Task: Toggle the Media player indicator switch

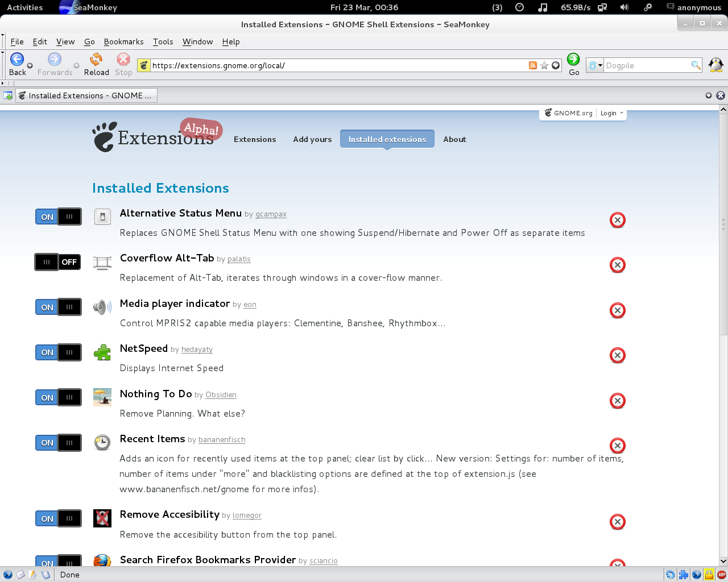Action: pos(59,307)
